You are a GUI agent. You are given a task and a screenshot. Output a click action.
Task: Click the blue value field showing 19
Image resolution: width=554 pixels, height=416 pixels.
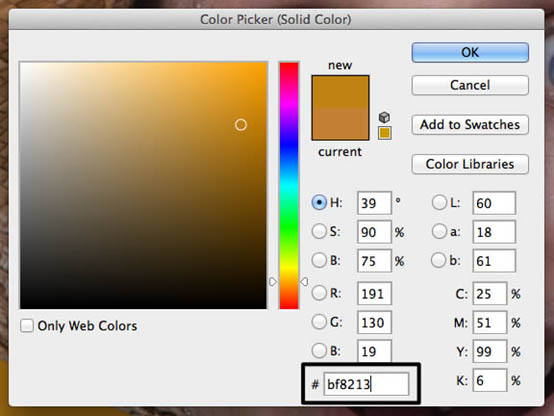(374, 351)
